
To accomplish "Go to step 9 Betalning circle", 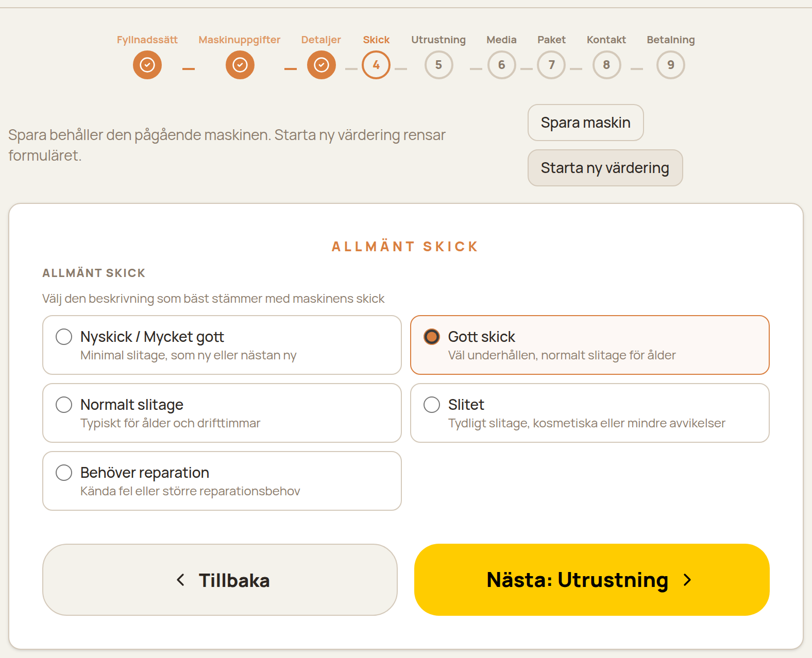I will (x=671, y=65).
